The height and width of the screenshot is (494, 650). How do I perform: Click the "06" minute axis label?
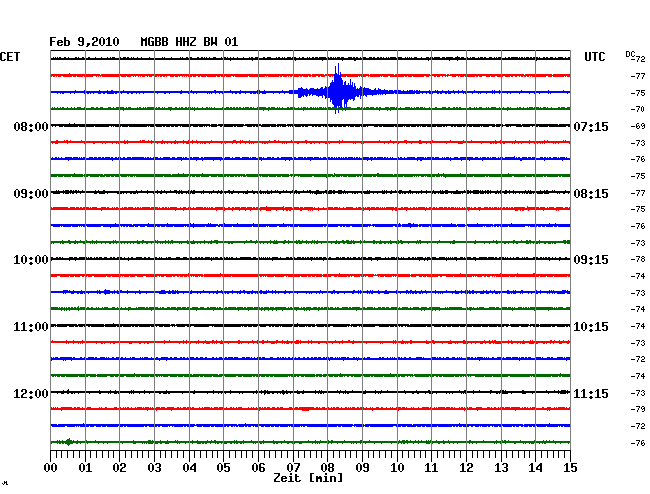(x=258, y=467)
